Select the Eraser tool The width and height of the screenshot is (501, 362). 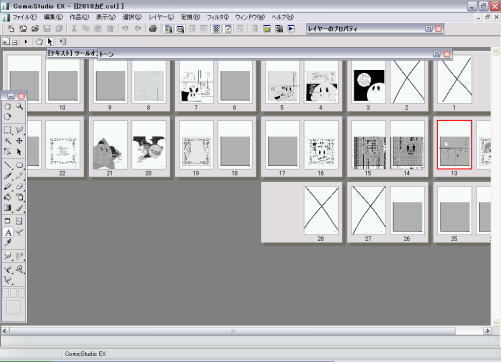[x=20, y=186]
